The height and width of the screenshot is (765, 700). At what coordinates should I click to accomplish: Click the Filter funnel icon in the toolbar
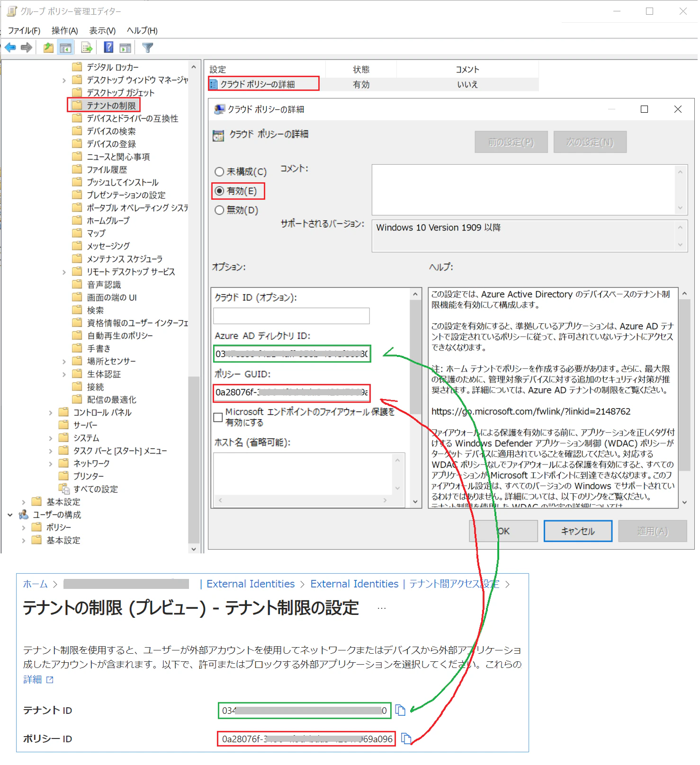click(147, 47)
